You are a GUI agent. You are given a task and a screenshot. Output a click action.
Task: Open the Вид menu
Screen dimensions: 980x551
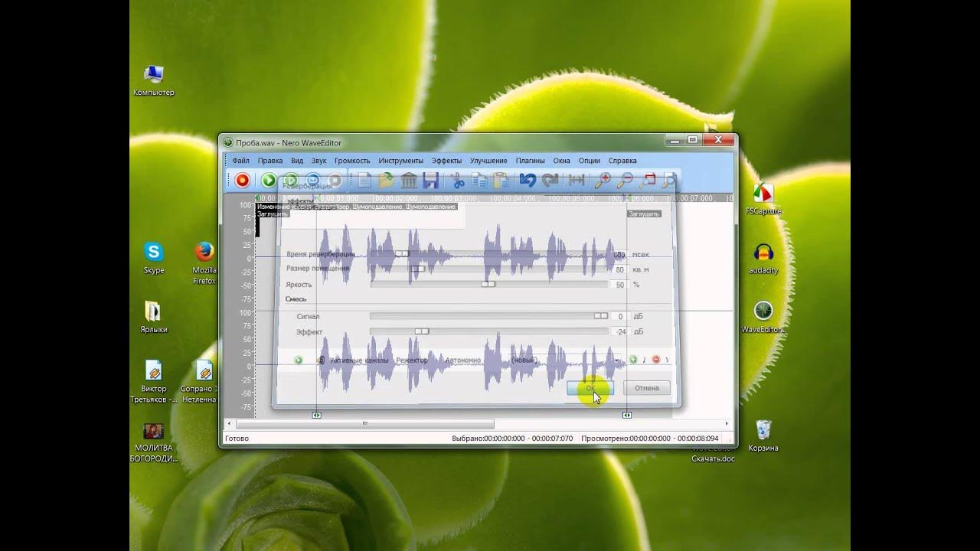(x=297, y=161)
